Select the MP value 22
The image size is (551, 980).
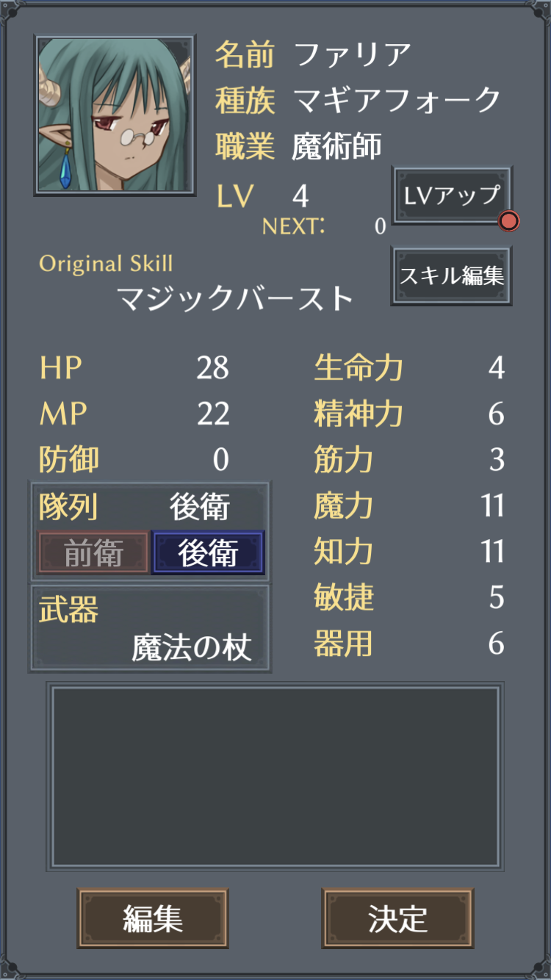click(213, 414)
